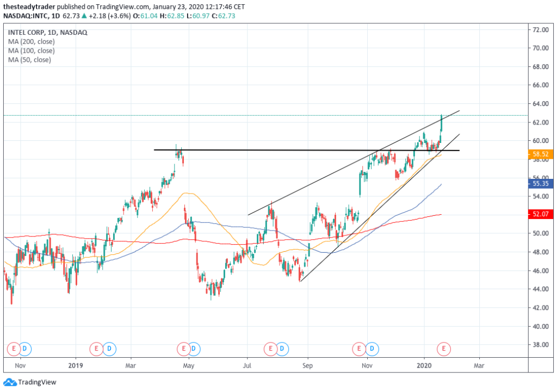
Task: Click the INTEL CORP, 1D, NASDAQ legend title
Action: (48, 32)
